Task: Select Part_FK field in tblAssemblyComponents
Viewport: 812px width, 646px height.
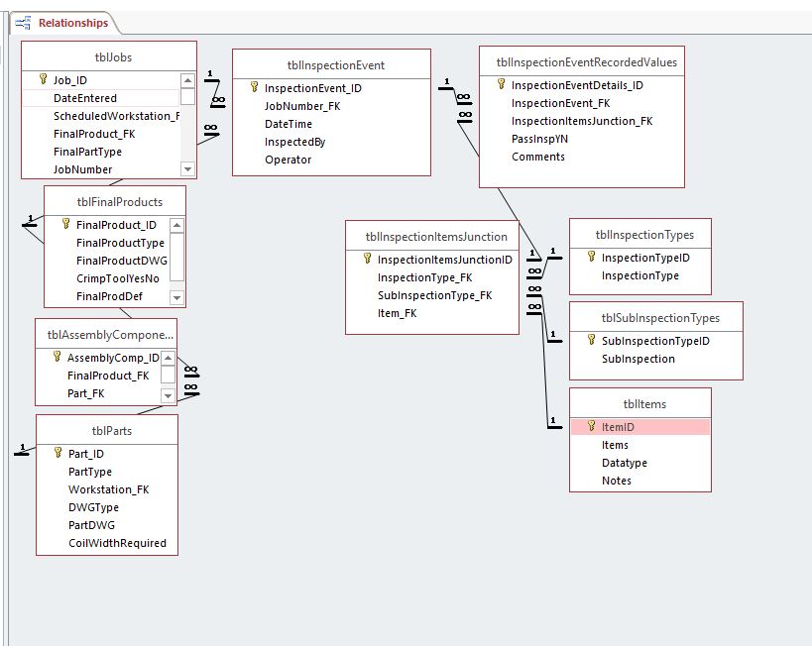Action: (x=85, y=393)
